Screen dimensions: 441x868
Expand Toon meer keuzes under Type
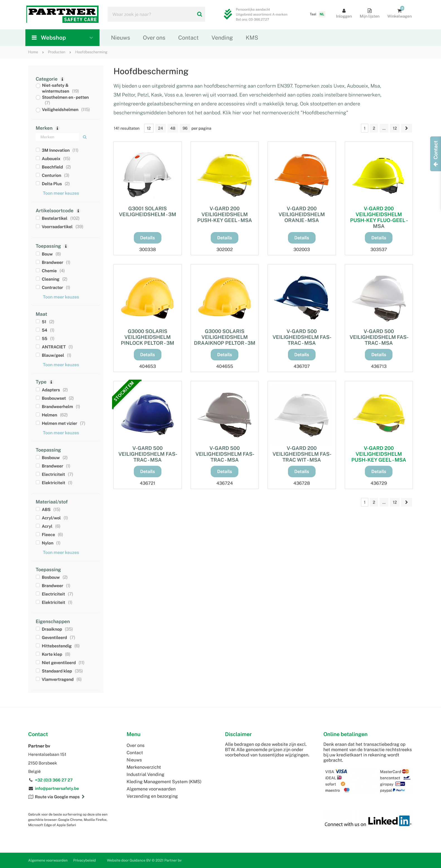point(61,433)
